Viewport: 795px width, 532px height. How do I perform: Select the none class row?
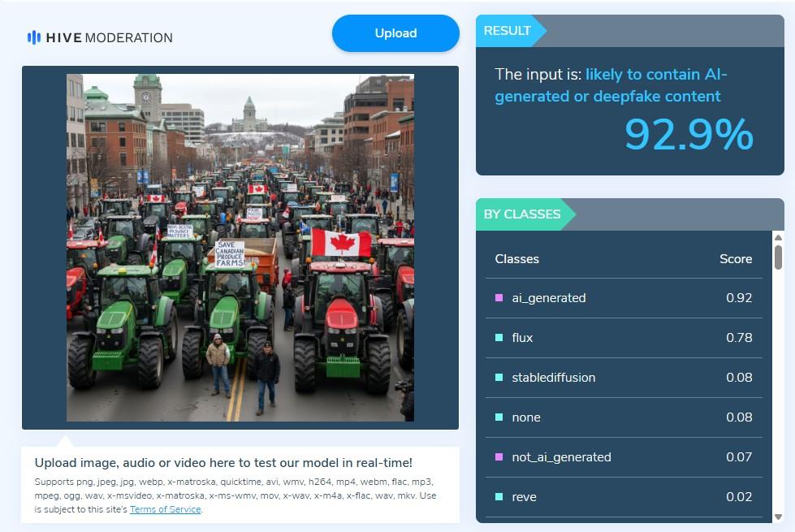[624, 417]
